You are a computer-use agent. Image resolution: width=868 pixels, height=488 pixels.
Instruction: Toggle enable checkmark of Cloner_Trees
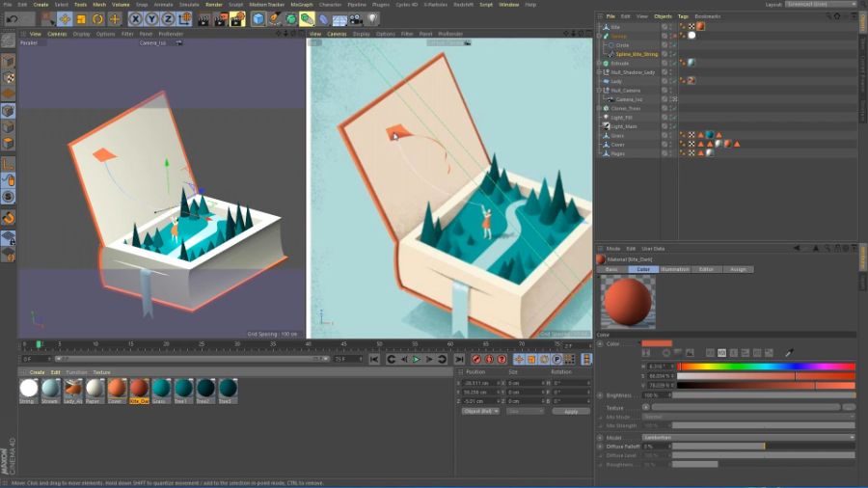pos(674,108)
